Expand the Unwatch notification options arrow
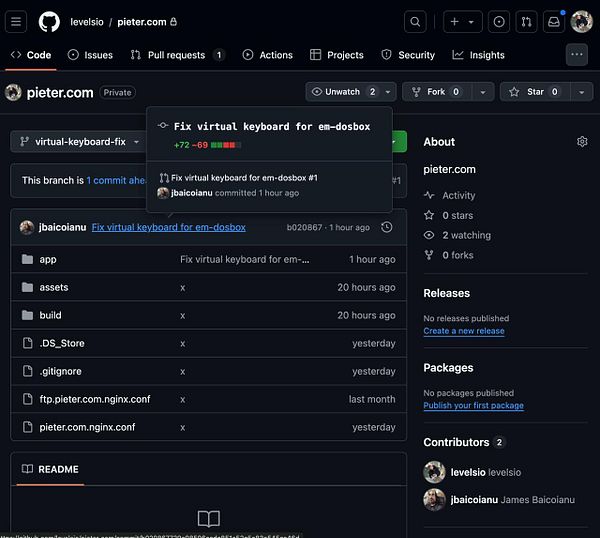This screenshot has height=538, width=600. [x=388, y=92]
